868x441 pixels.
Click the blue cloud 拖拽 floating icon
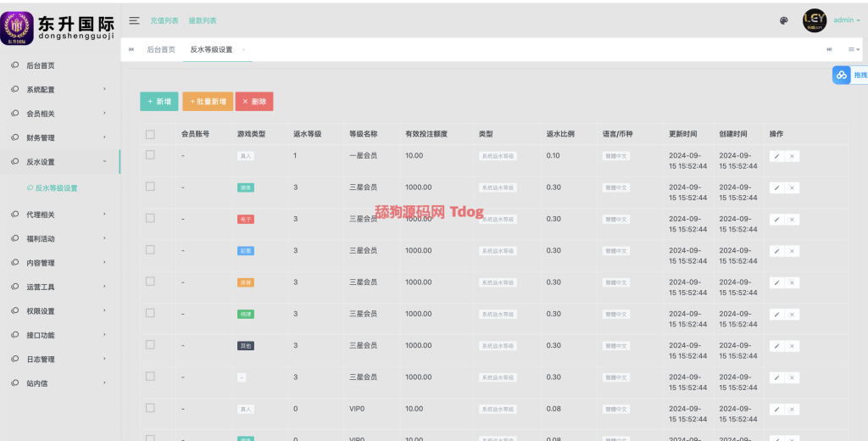click(x=842, y=75)
